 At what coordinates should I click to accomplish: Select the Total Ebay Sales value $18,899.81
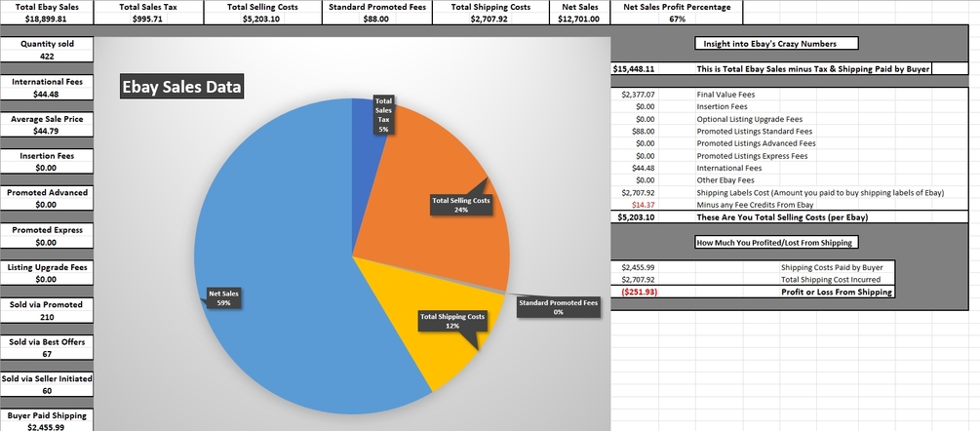click(x=46, y=19)
